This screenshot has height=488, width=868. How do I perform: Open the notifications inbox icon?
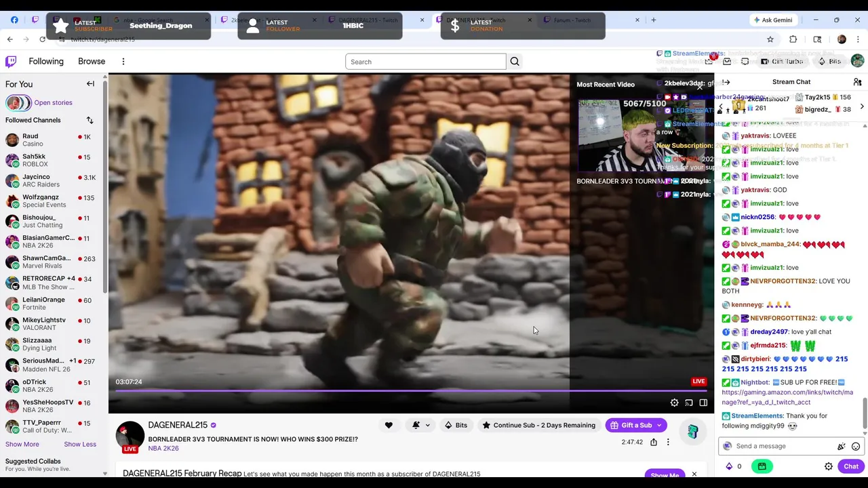pos(727,61)
